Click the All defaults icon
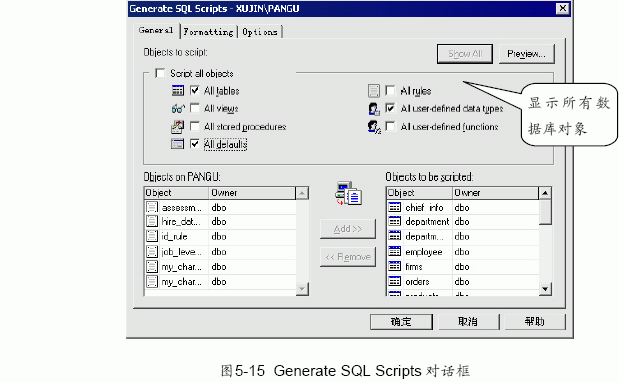This screenshot has width=619, height=382. (x=178, y=144)
